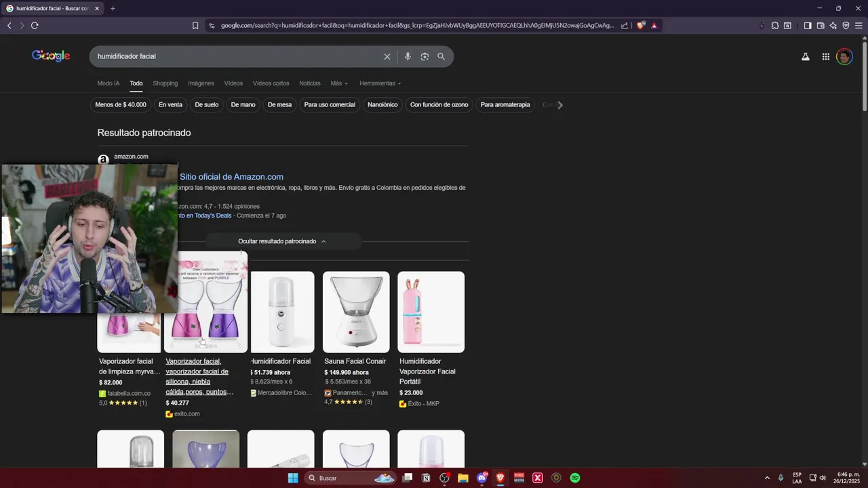
Task: Open Brave Wallet icon
Action: tap(821, 26)
